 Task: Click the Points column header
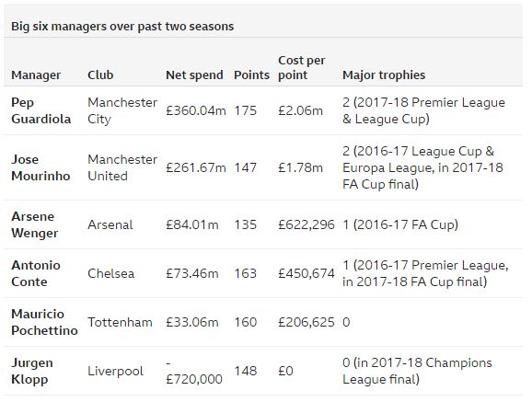coord(251,75)
